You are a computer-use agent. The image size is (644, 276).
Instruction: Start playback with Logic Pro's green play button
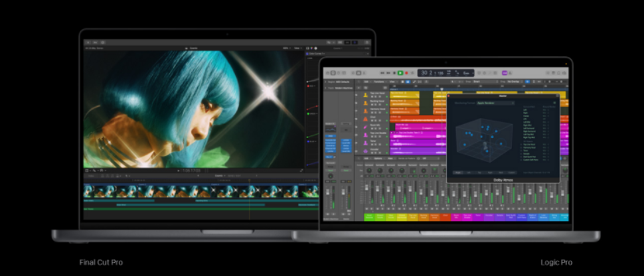(x=400, y=73)
